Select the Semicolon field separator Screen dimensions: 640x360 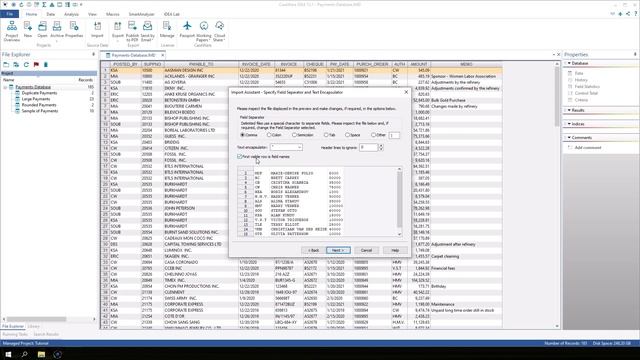tap(302, 135)
